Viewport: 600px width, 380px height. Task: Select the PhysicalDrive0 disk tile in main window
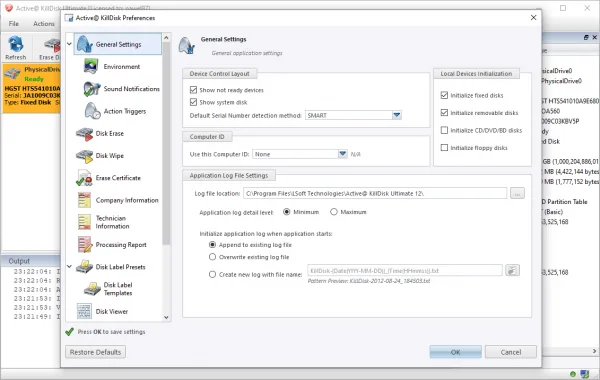[31, 88]
